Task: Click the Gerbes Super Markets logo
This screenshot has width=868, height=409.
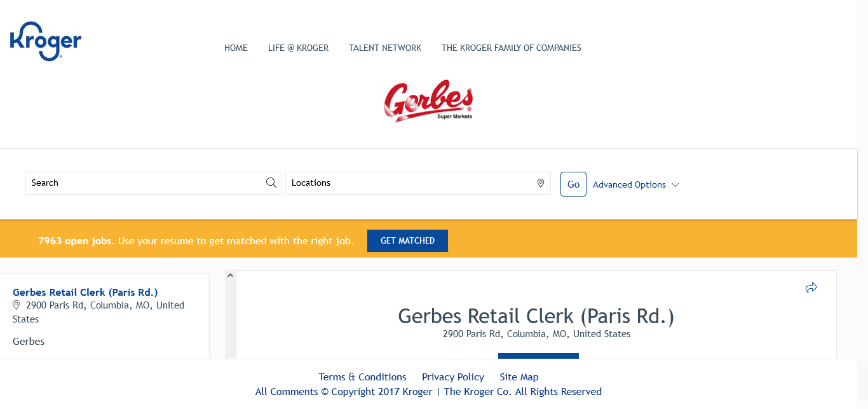Action: pos(428,101)
